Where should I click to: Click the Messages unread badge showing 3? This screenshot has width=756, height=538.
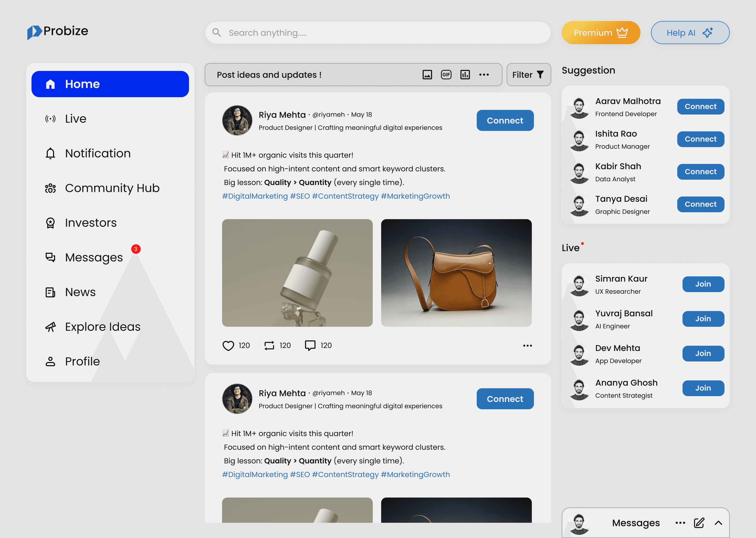point(136,249)
